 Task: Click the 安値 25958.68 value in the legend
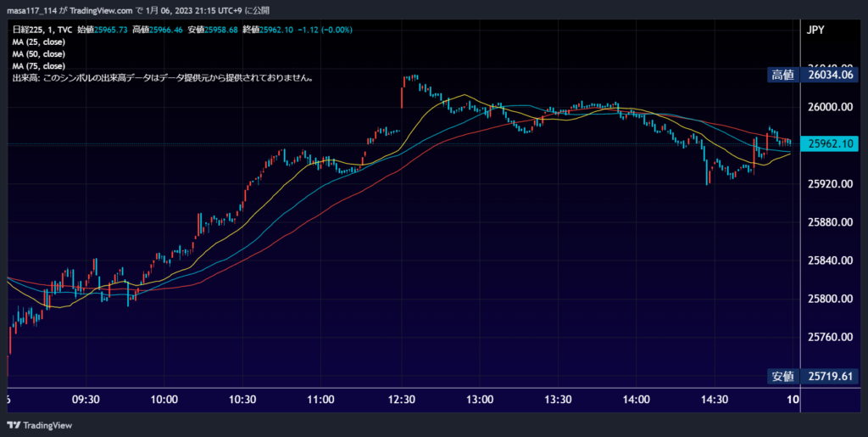pyautogui.click(x=212, y=30)
